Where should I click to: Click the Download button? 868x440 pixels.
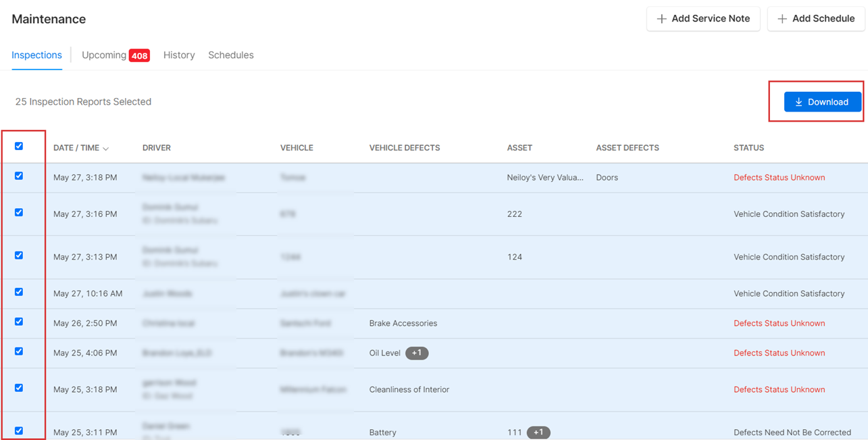(x=822, y=102)
